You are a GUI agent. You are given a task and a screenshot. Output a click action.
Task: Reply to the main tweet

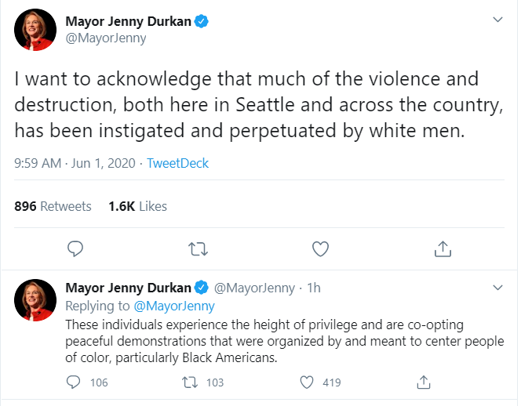click(x=75, y=249)
